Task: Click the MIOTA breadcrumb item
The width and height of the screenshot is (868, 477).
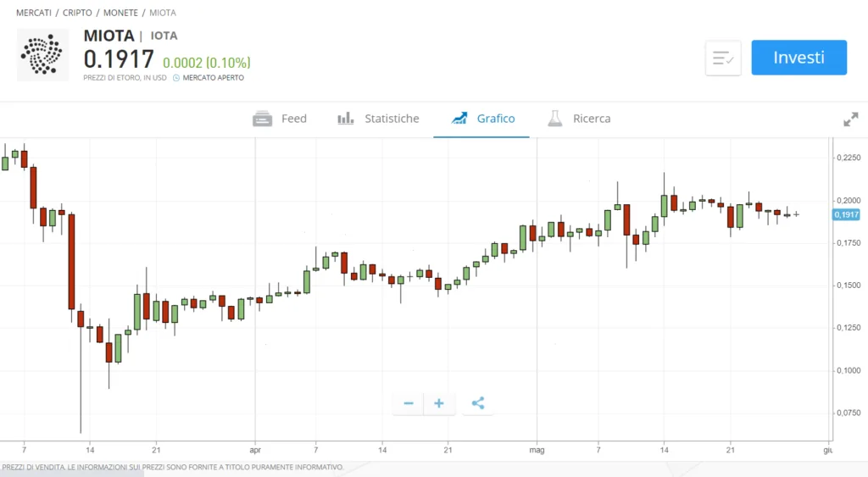Action: tap(163, 13)
